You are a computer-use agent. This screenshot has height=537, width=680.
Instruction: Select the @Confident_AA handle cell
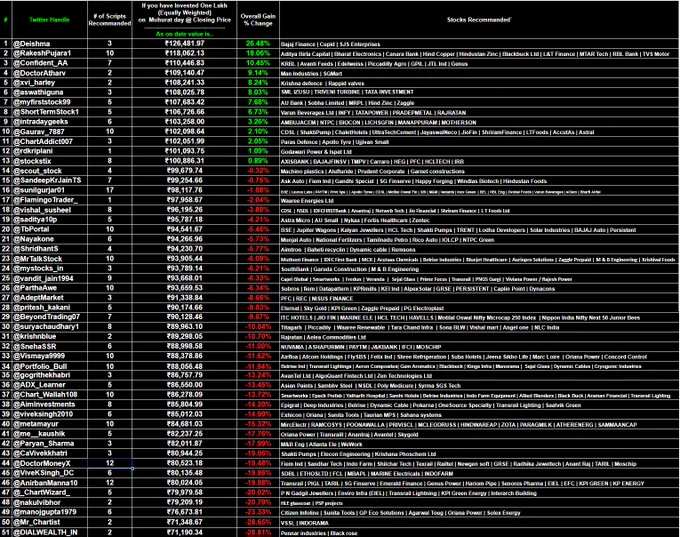50,63
